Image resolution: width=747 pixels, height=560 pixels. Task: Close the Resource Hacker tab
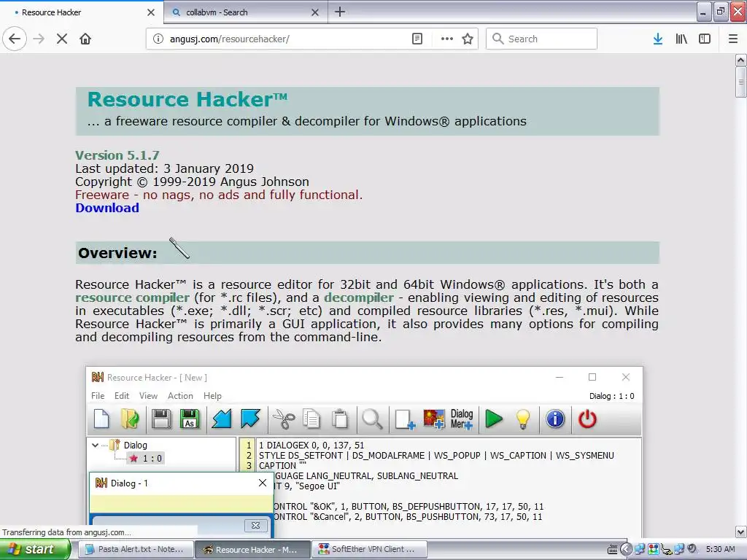[x=151, y=12]
